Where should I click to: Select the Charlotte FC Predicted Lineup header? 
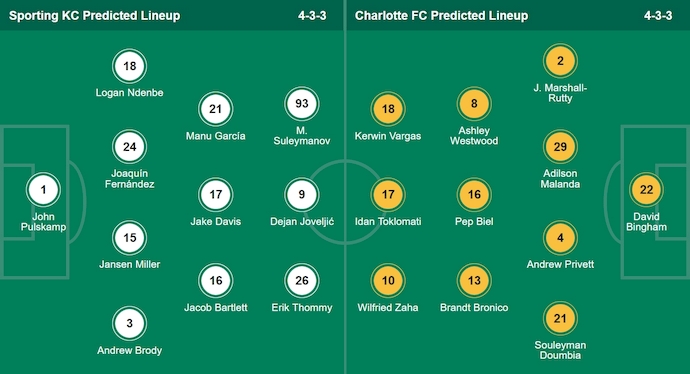[441, 16]
